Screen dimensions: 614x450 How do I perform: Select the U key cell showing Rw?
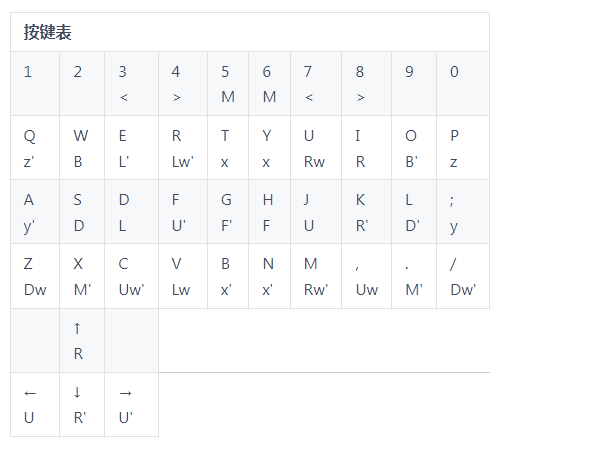pos(316,148)
